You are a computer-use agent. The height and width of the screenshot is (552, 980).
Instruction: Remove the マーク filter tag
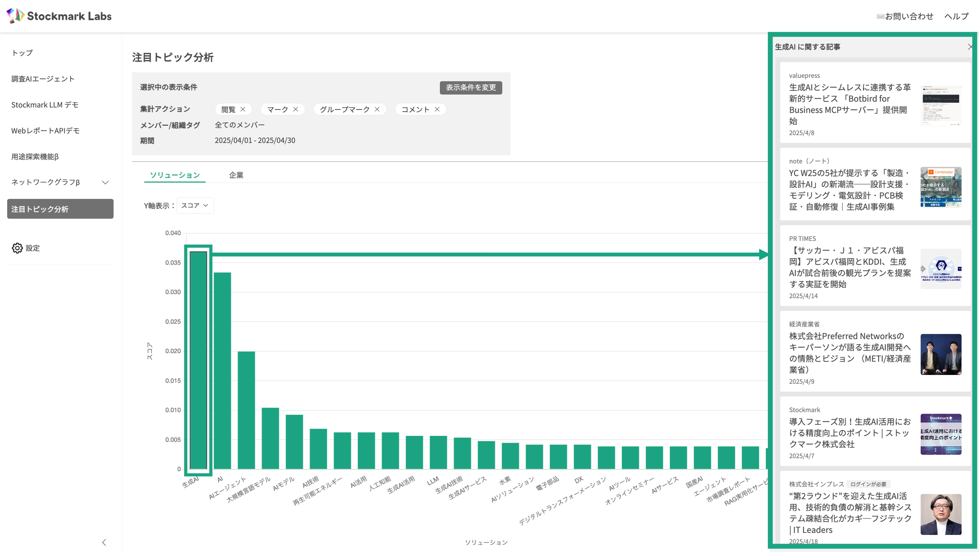[x=296, y=109]
